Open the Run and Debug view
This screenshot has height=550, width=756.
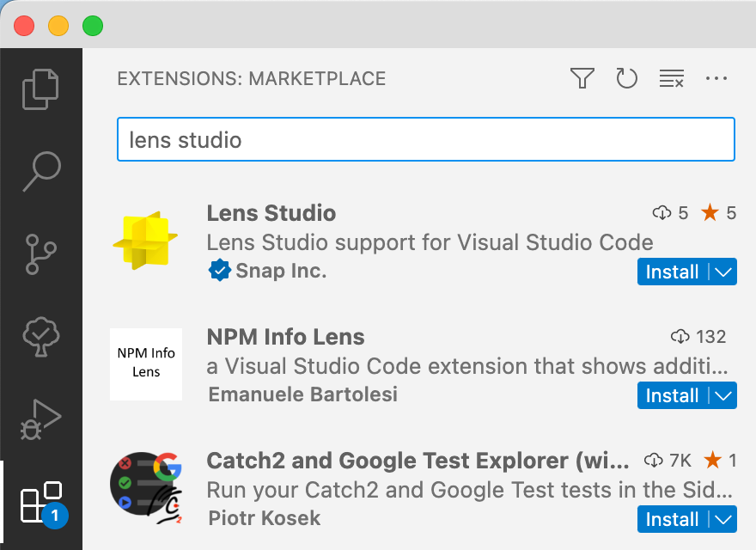(x=41, y=419)
